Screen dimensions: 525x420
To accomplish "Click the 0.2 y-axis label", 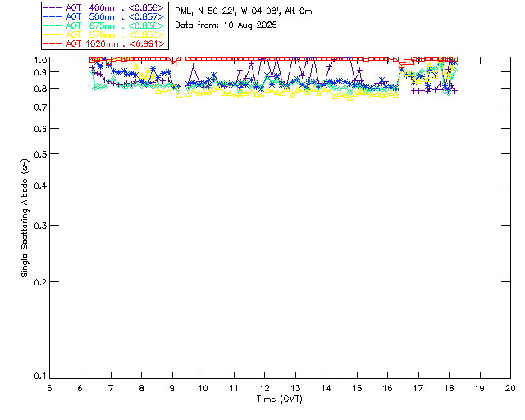I will pyautogui.click(x=40, y=282).
